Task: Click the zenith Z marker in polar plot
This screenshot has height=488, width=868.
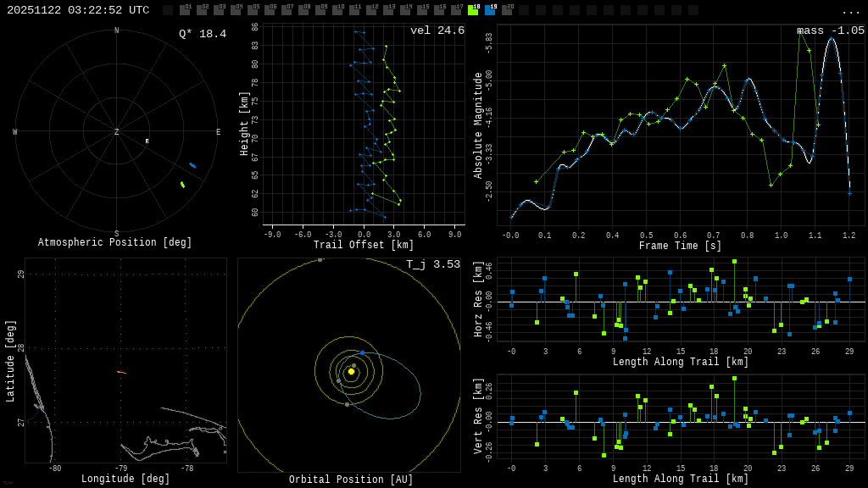Action: pos(117,132)
